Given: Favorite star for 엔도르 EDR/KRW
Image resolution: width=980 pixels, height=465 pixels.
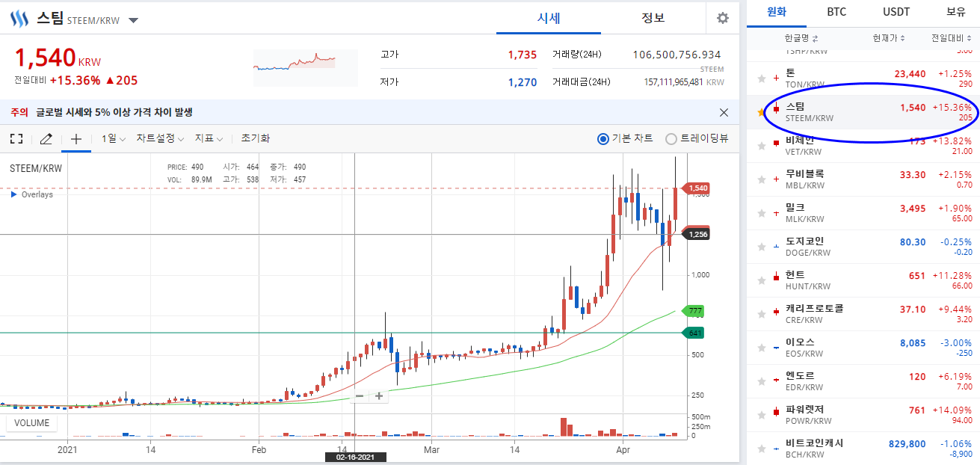Looking at the screenshot, I should 762,381.
